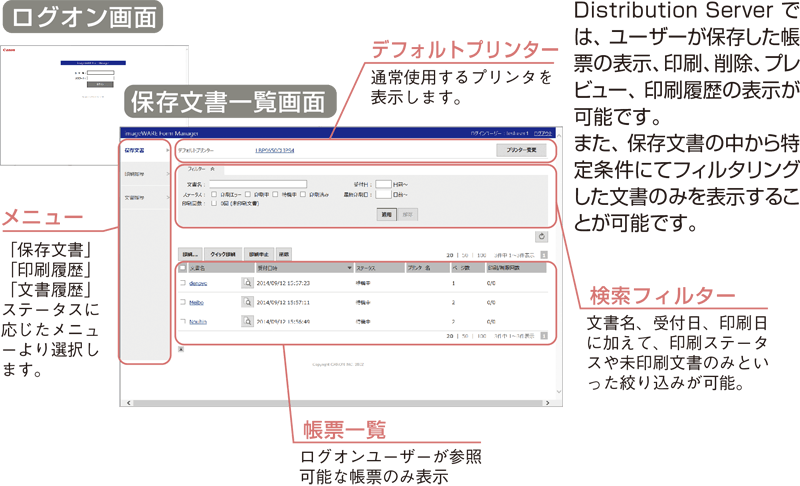Tick the checkbox for the Meibo row
The height and width of the screenshot is (486, 800).
tap(183, 302)
